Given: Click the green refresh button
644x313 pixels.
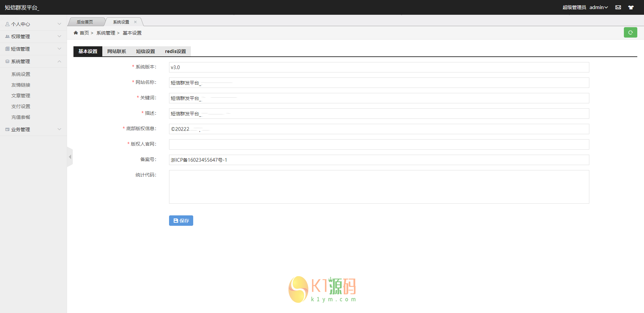Looking at the screenshot, I should 631,33.
